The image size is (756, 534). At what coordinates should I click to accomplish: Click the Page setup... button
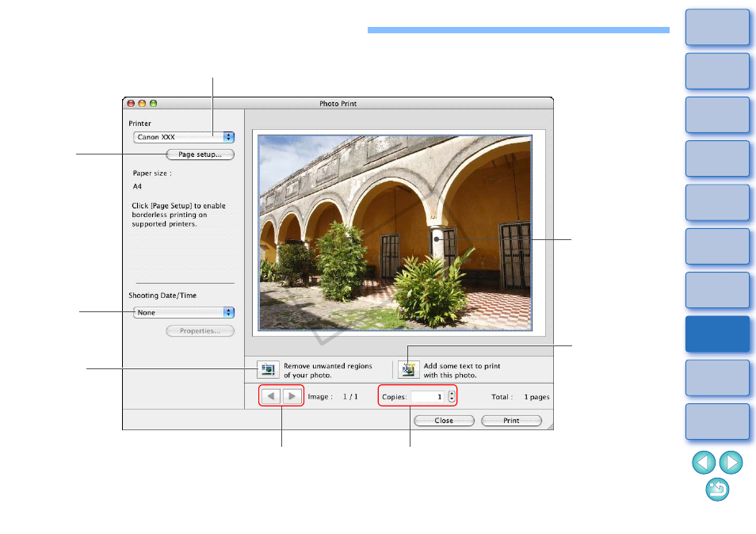click(x=200, y=154)
